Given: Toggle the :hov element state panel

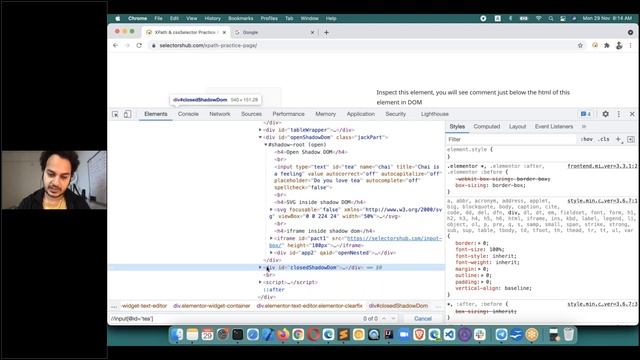Looking at the screenshot, I should 587,139.
